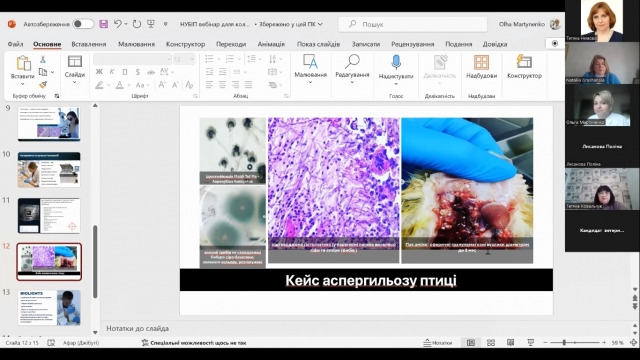Undo the last action
This screenshot has width=640, height=360.
tap(118, 24)
